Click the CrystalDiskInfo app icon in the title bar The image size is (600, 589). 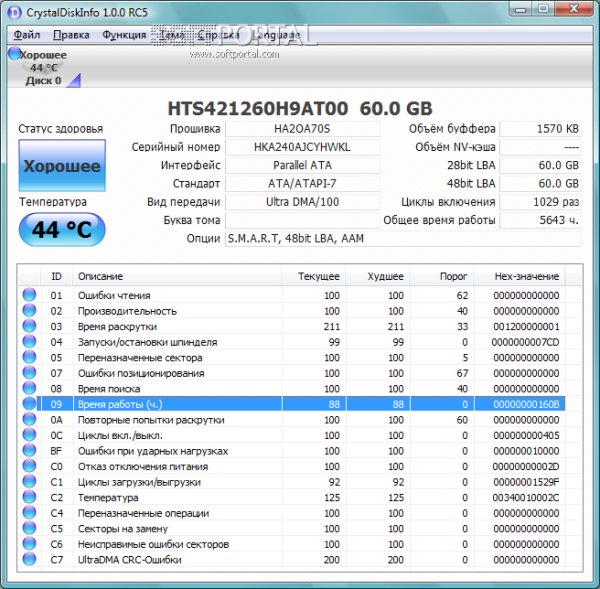[x=15, y=12]
